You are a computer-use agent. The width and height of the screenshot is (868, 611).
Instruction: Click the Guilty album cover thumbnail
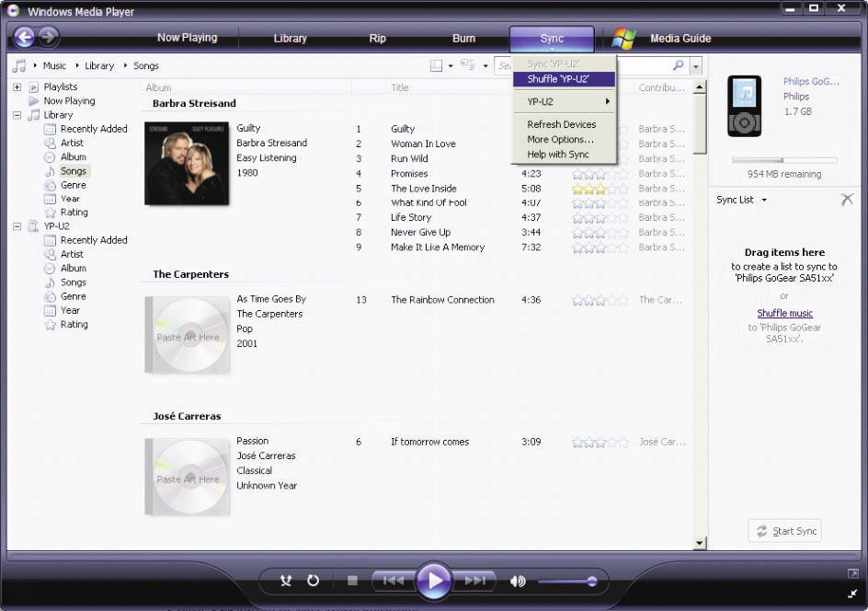(187, 164)
